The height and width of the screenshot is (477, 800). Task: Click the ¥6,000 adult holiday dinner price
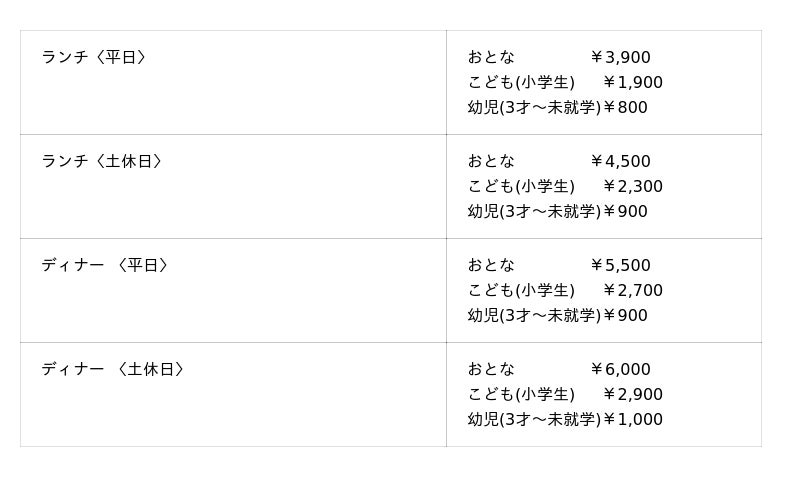(620, 370)
